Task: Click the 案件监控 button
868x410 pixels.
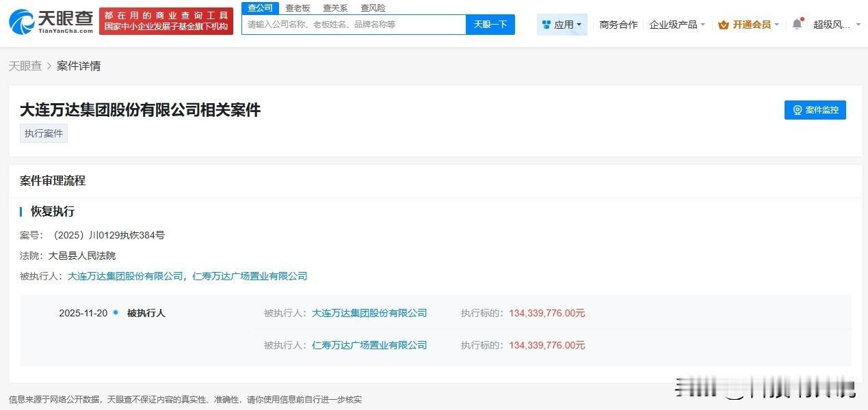Action: 815,110
